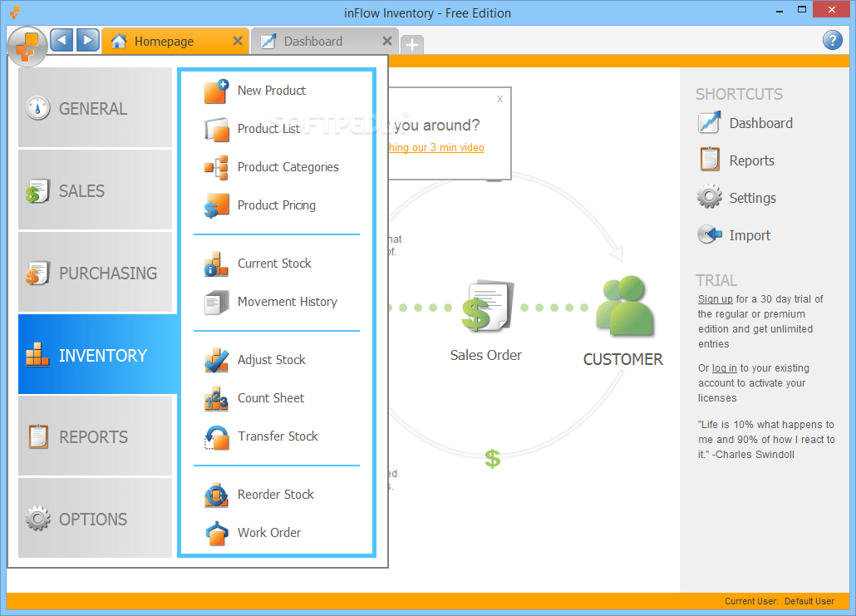Close the Dashboard tab
856x616 pixels.
point(387,41)
